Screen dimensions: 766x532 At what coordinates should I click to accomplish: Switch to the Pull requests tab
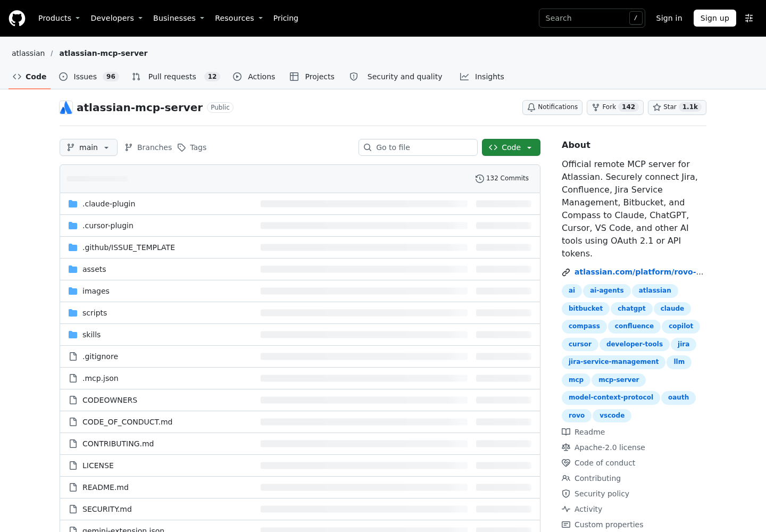coord(176,77)
